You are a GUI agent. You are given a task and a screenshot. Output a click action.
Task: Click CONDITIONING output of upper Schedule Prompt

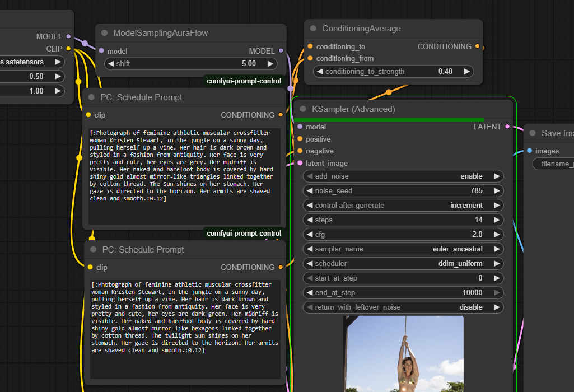pos(281,115)
